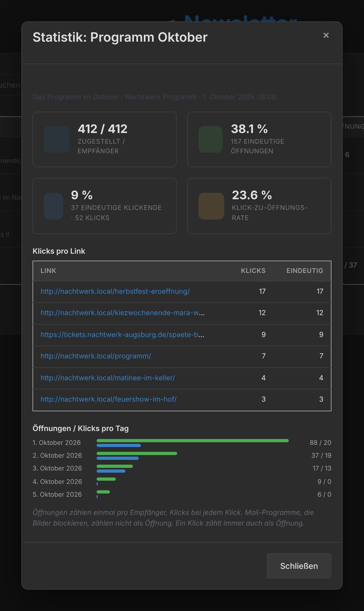Click the '6 / 0' daily value

(x=324, y=494)
